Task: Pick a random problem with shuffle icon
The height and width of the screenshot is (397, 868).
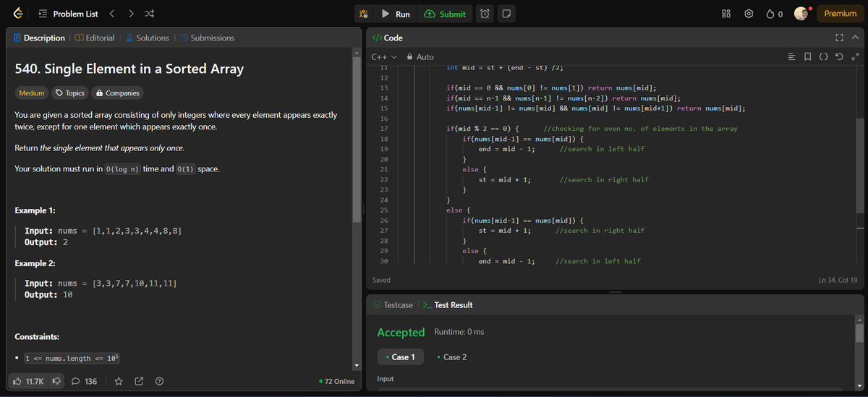Action: (149, 14)
